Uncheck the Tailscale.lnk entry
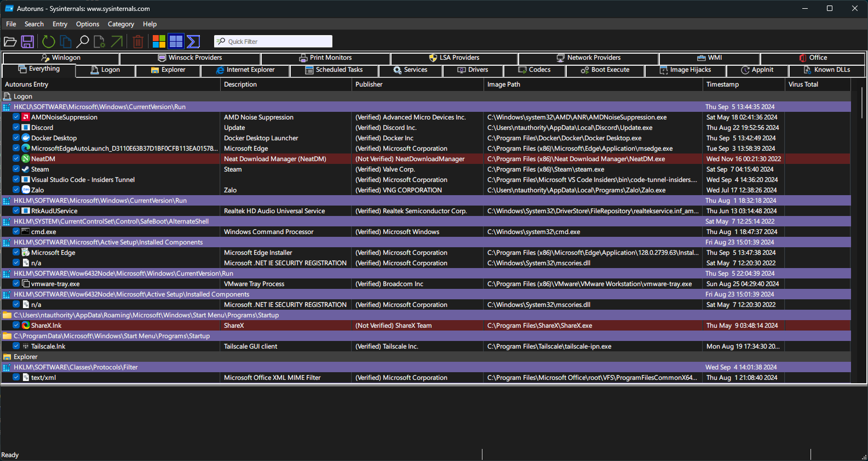This screenshot has width=868, height=461. pyautogui.click(x=16, y=346)
